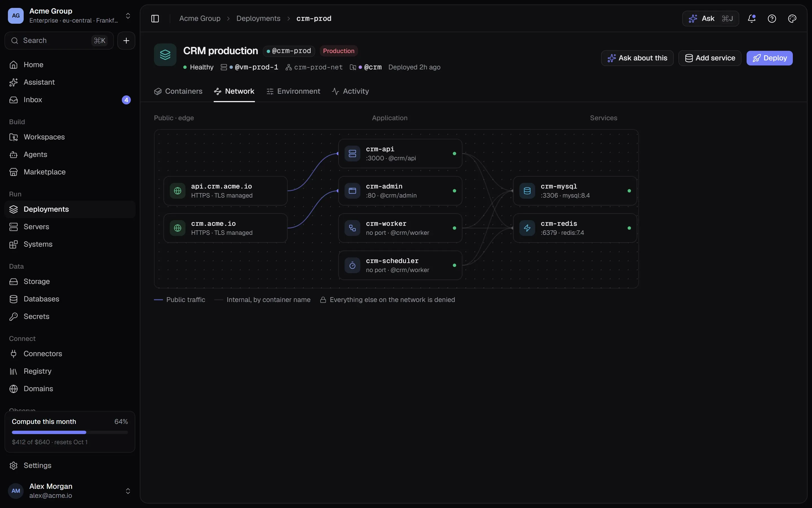This screenshot has width=812, height=508.
Task: Open the Environment tab
Action: tap(293, 91)
